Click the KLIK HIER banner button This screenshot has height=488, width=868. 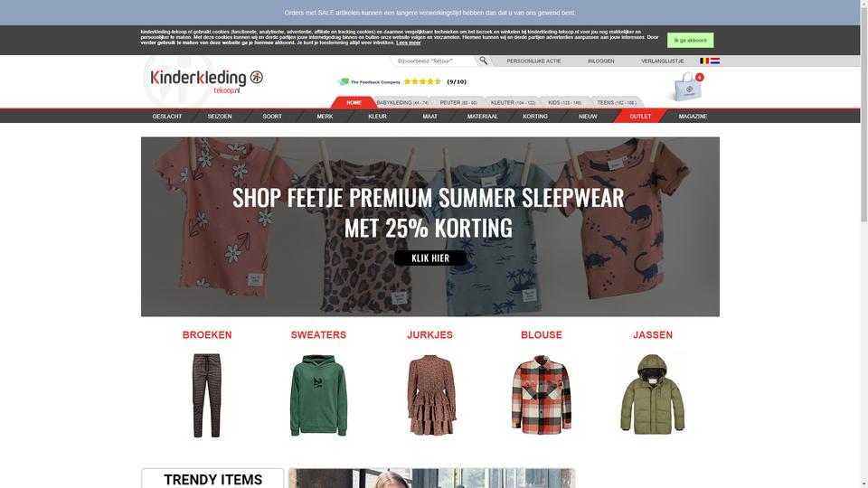click(430, 258)
